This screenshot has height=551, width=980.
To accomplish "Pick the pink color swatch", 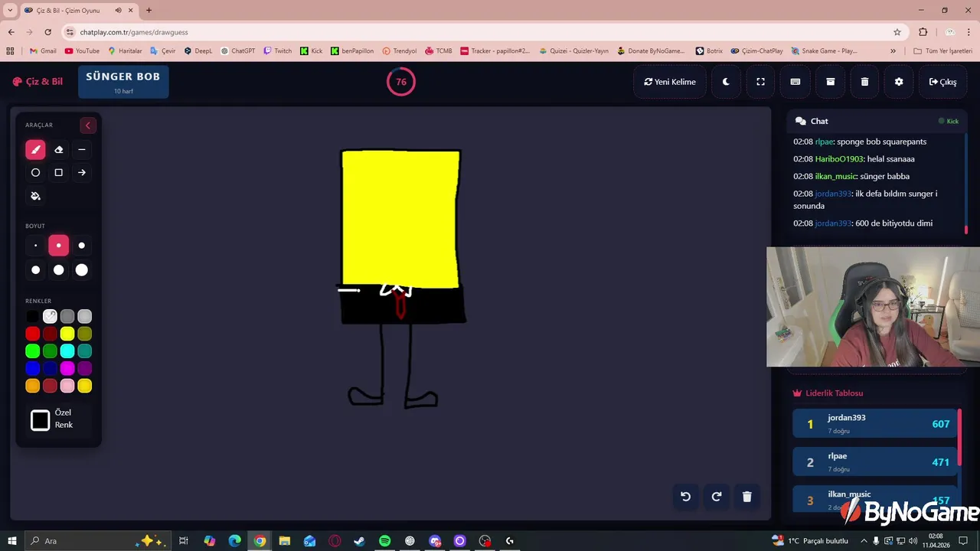I will [x=67, y=386].
